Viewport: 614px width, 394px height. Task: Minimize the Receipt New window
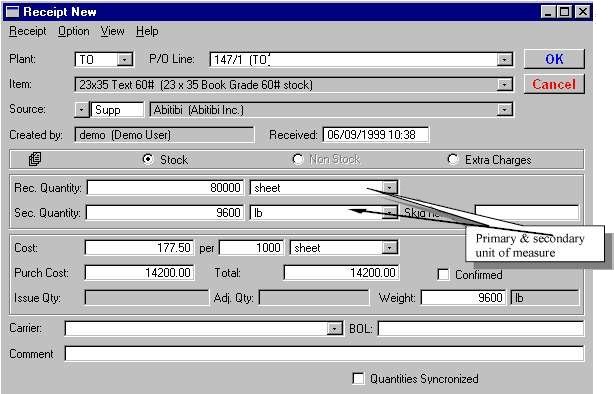click(548, 12)
